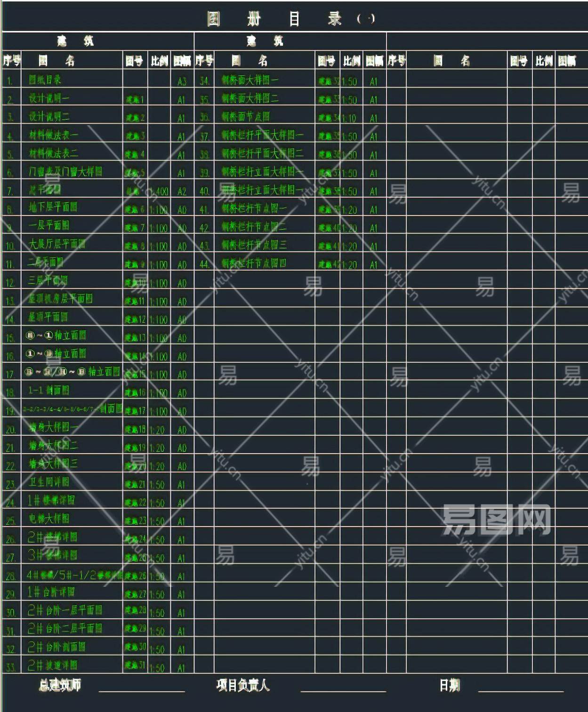The width and height of the screenshot is (588, 712).
Task: Select the 图纸目录 entry in row 1
Action: 45,80
